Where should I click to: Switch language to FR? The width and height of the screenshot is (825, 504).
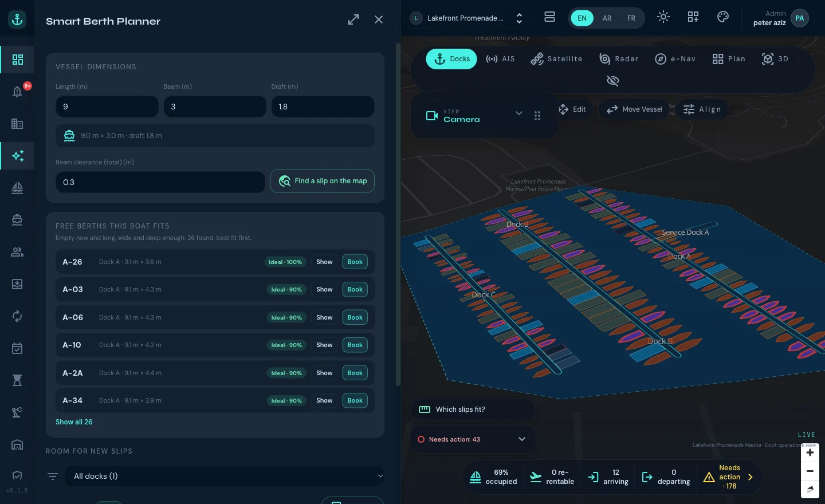631,18
